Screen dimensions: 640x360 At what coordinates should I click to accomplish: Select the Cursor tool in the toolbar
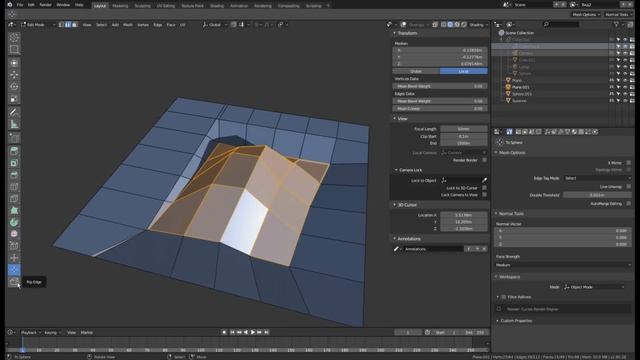[x=14, y=37]
